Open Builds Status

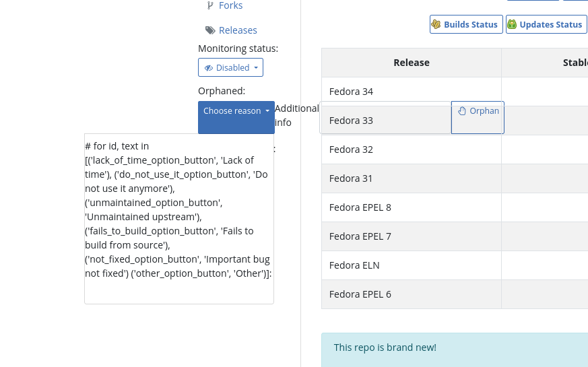(466, 24)
